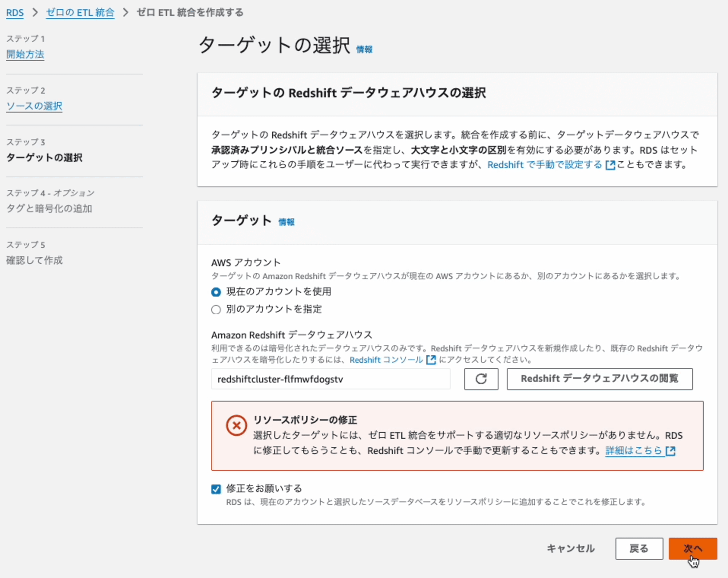Go back to step 1 開始方法
The image size is (728, 578).
pyautogui.click(x=25, y=54)
